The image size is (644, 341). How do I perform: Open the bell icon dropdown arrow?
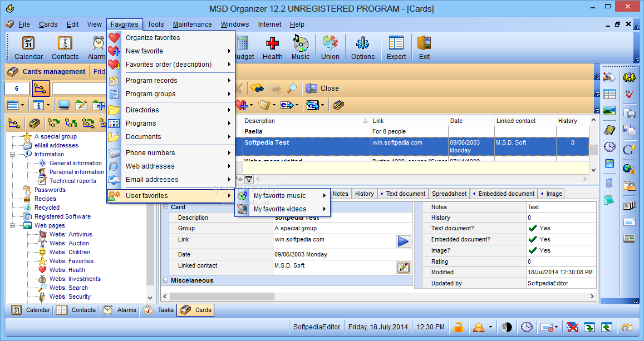(x=490, y=327)
